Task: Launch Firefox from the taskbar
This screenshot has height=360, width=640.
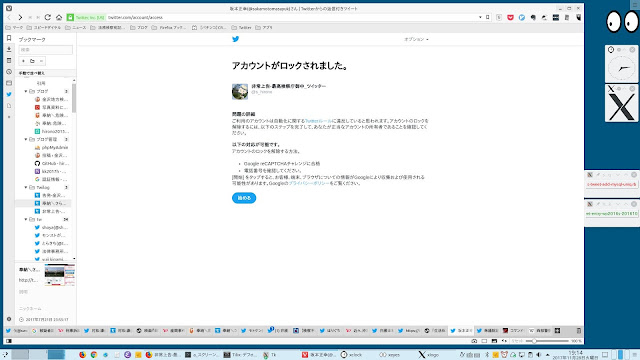Action: click(x=82, y=355)
